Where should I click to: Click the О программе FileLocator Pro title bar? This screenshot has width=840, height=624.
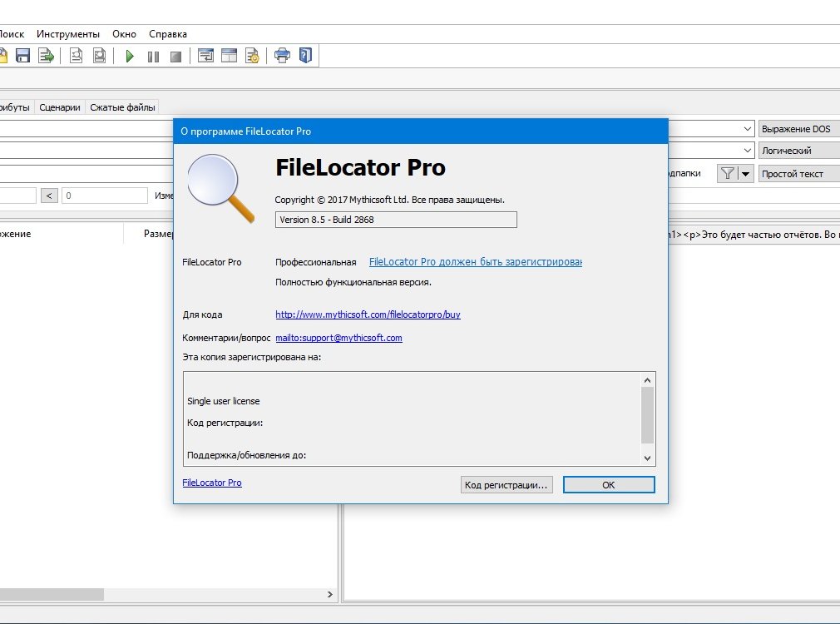coord(421,131)
